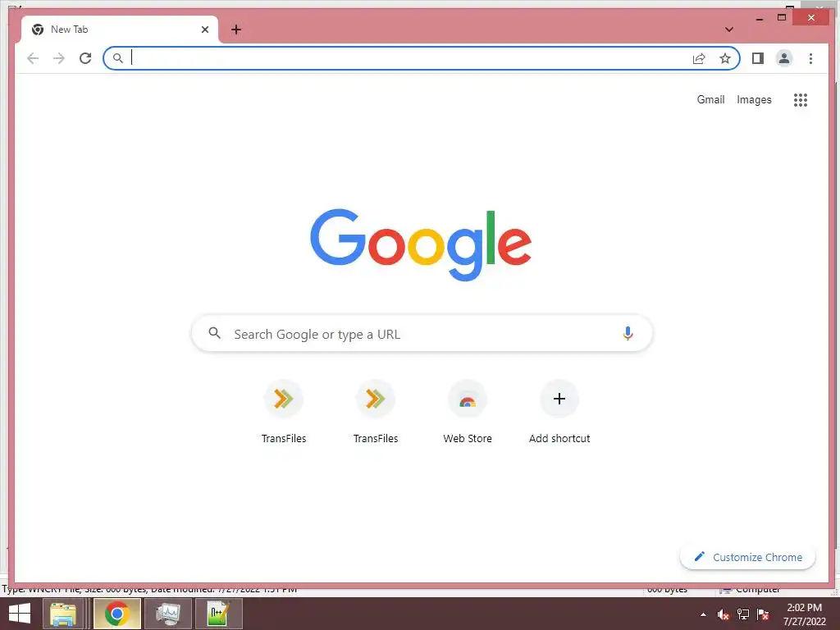Start voice search with microphone icon

628,334
